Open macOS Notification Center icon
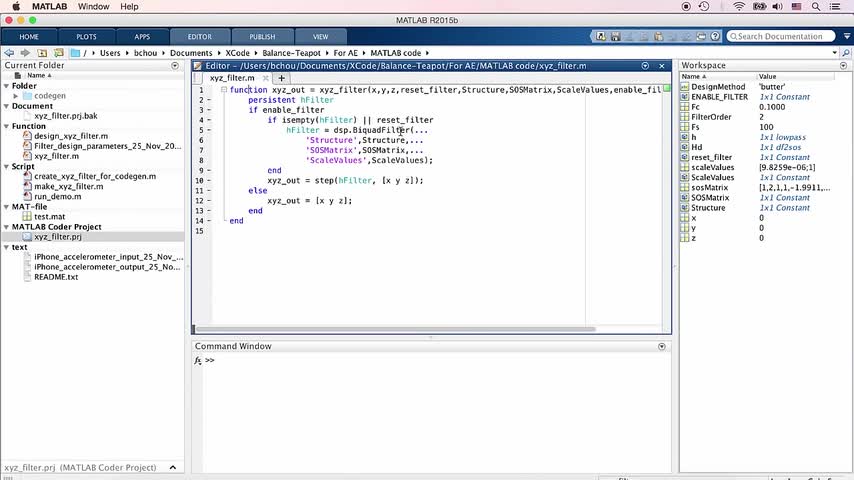Viewport: 854px width, 480px height. [x=835, y=7]
